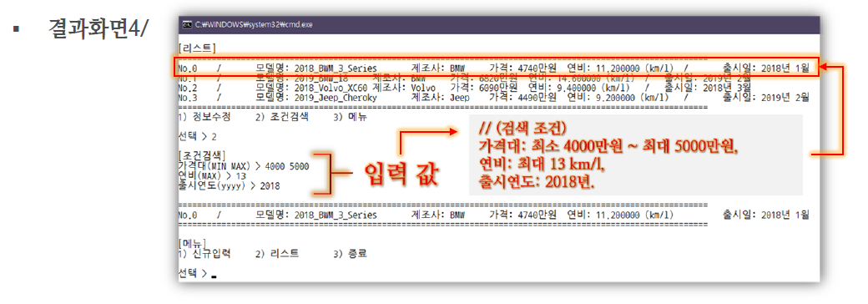The height and width of the screenshot is (304, 868).
Task: Click model name 2019_Jeep_Cheroky
Action: point(336,98)
